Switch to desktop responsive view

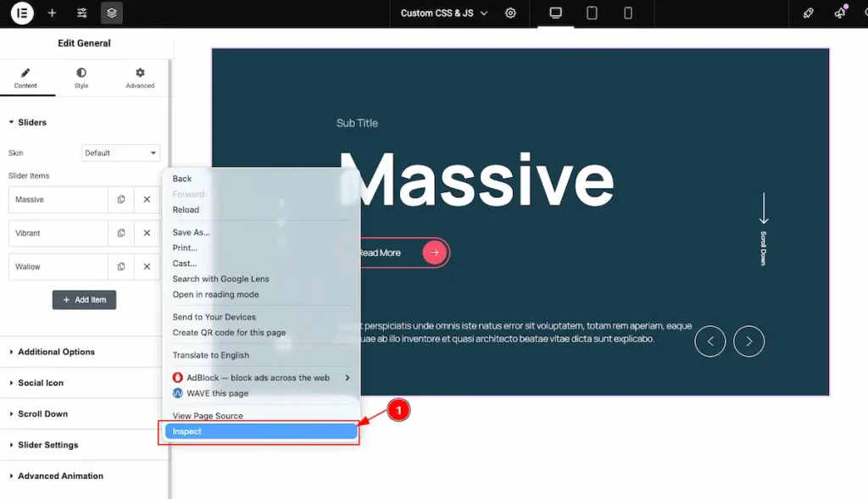[556, 14]
